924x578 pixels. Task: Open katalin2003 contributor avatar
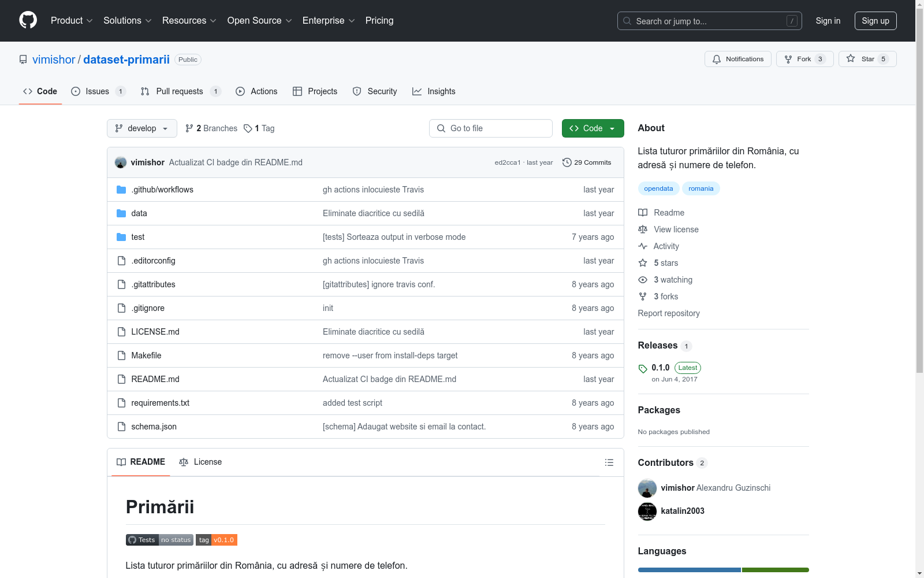pyautogui.click(x=647, y=511)
